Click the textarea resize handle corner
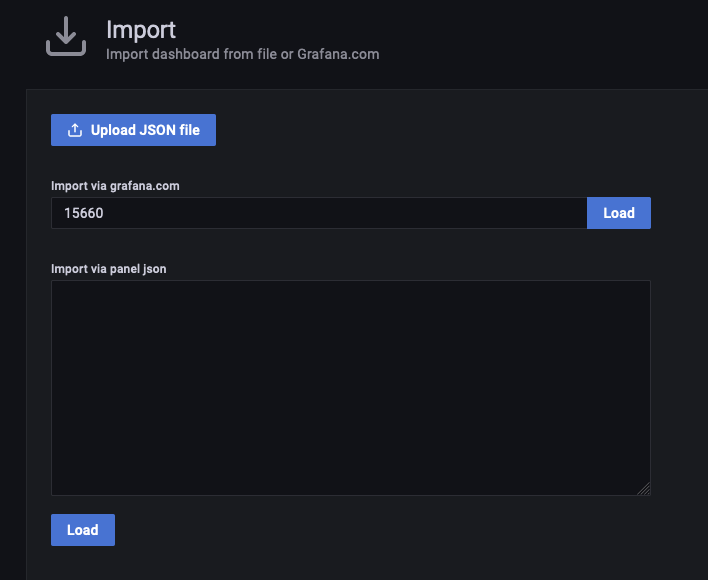The width and height of the screenshot is (708, 580). click(x=643, y=488)
